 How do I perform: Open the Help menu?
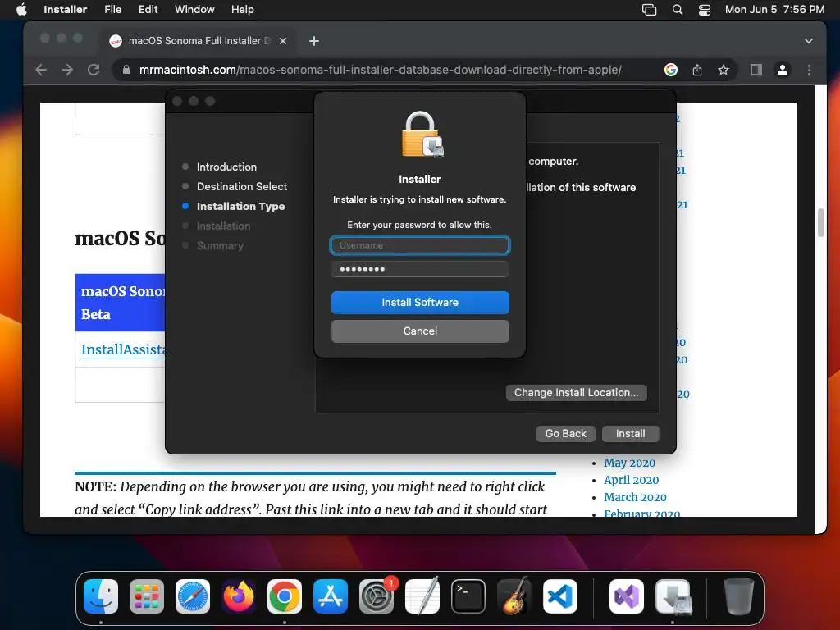pyautogui.click(x=242, y=9)
